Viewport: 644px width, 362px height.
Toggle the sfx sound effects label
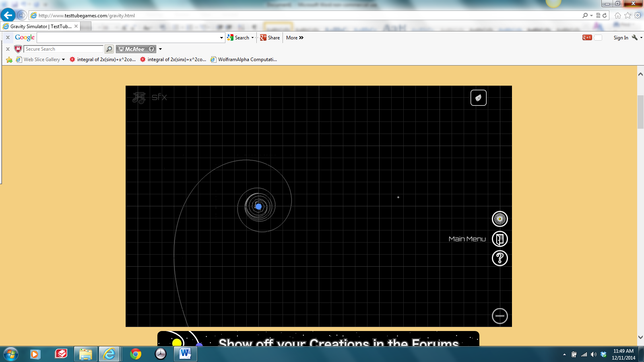pyautogui.click(x=159, y=97)
